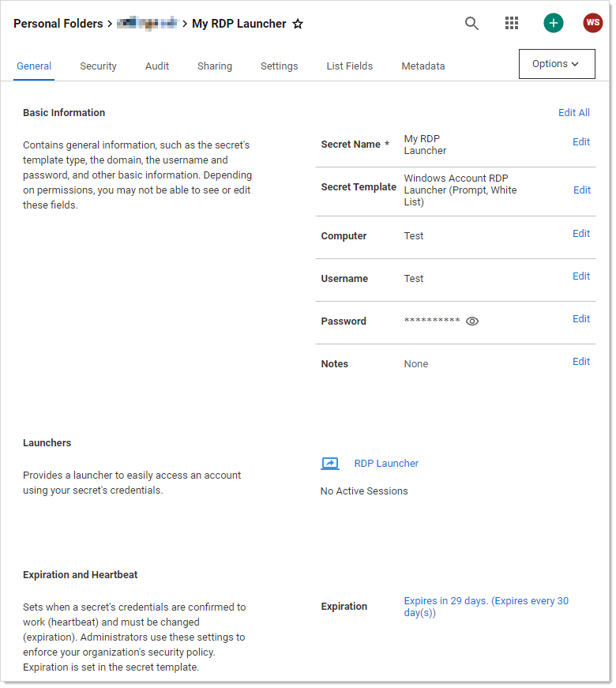
Task: Select the Settings tab
Action: (x=279, y=66)
